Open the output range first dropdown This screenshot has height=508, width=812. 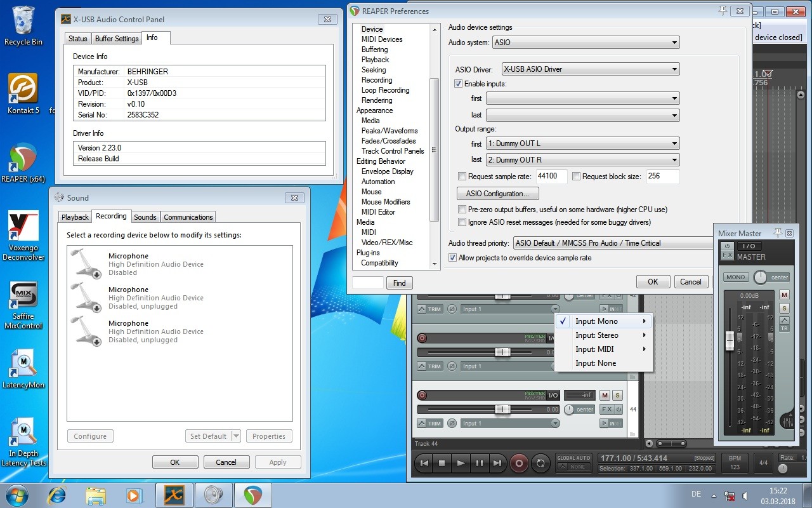[x=582, y=144]
